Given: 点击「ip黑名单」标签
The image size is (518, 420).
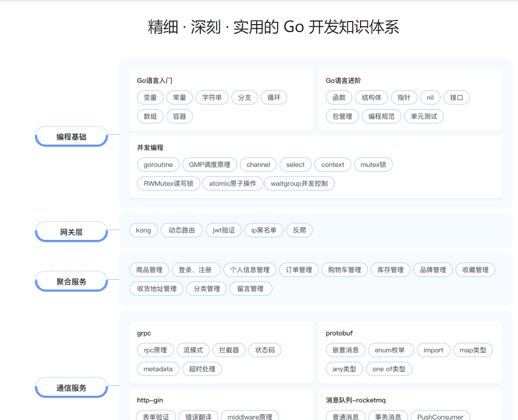Looking at the screenshot, I should click(x=263, y=230).
